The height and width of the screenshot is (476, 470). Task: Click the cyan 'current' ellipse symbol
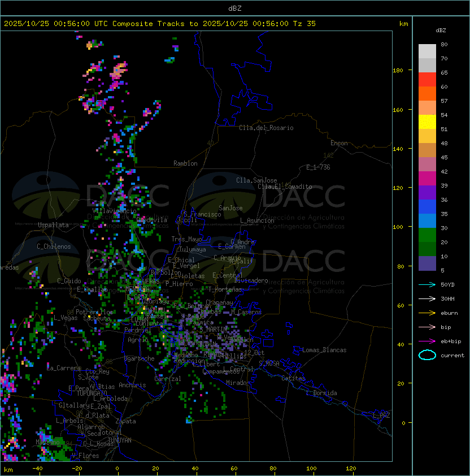(x=427, y=355)
